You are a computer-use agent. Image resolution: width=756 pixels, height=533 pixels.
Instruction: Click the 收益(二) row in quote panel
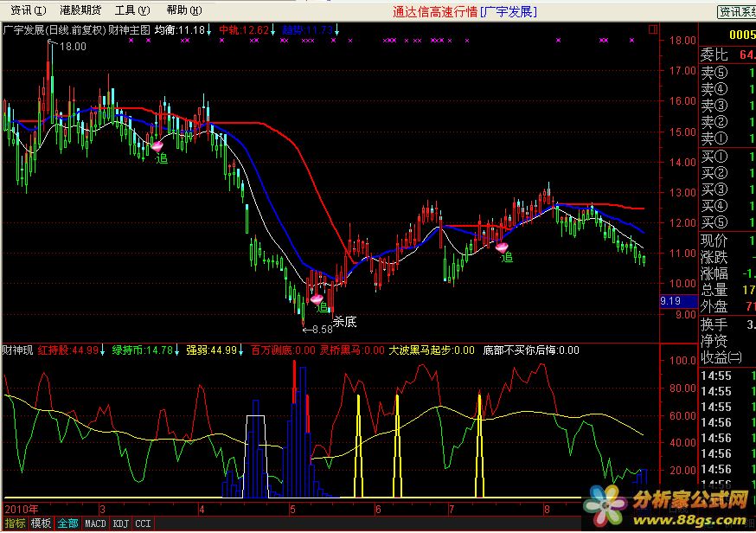coord(727,358)
